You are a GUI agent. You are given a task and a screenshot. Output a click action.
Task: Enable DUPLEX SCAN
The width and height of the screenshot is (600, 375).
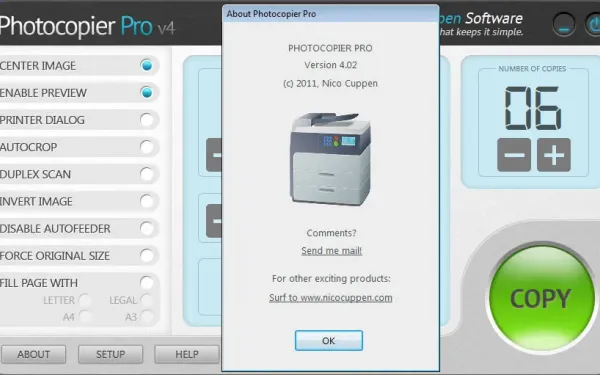[147, 174]
